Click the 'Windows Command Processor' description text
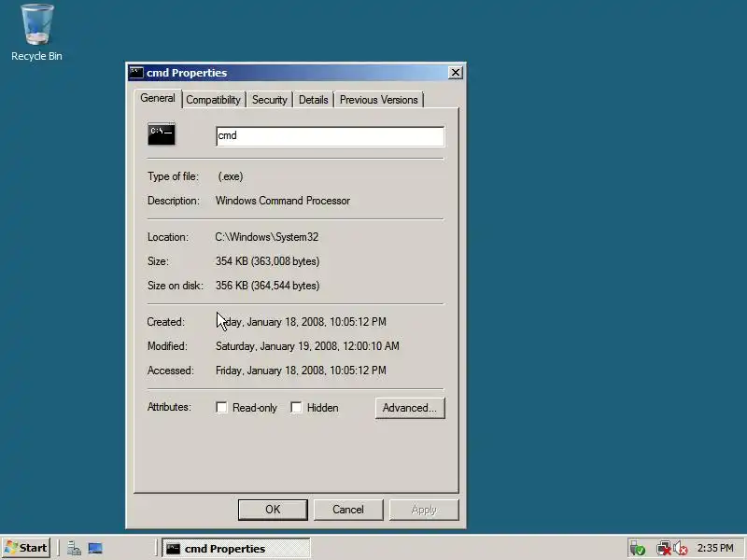747x560 pixels. coord(283,201)
